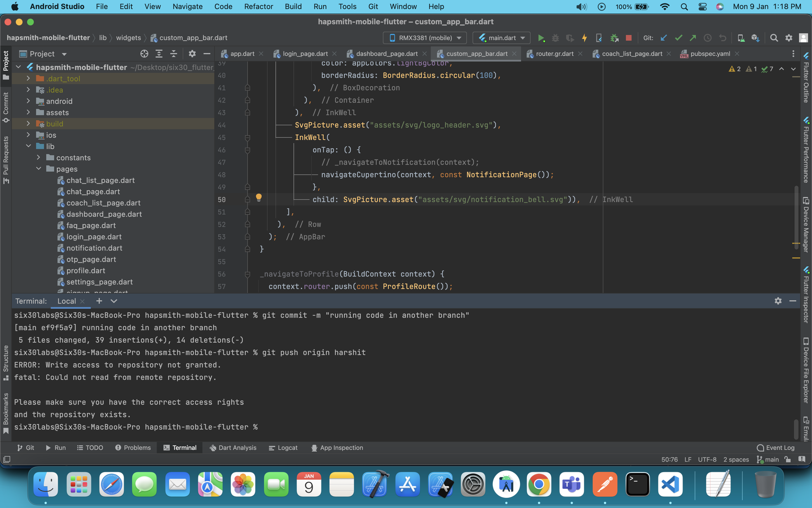
Task: Toggle the Project tool window sidebar button
Action: coord(6,65)
